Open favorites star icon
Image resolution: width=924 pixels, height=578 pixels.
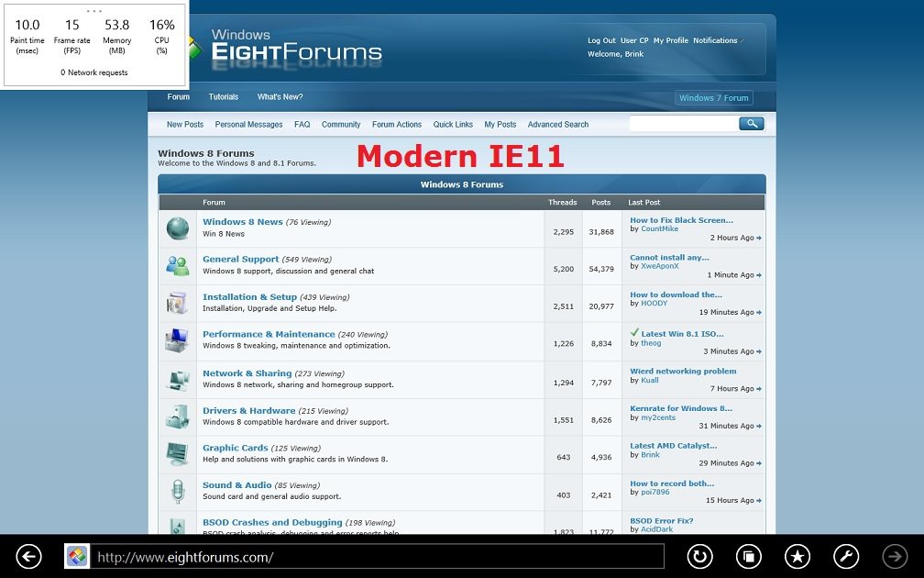[x=797, y=556]
